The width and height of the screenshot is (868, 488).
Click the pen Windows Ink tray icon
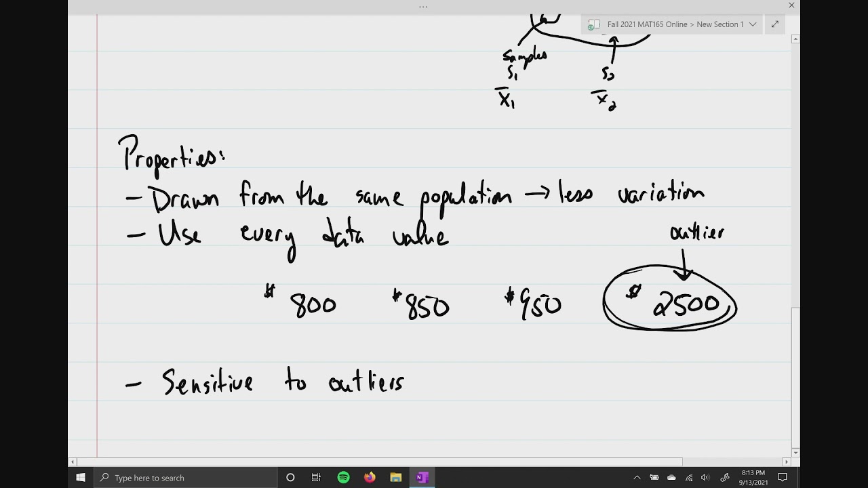coord(724,478)
